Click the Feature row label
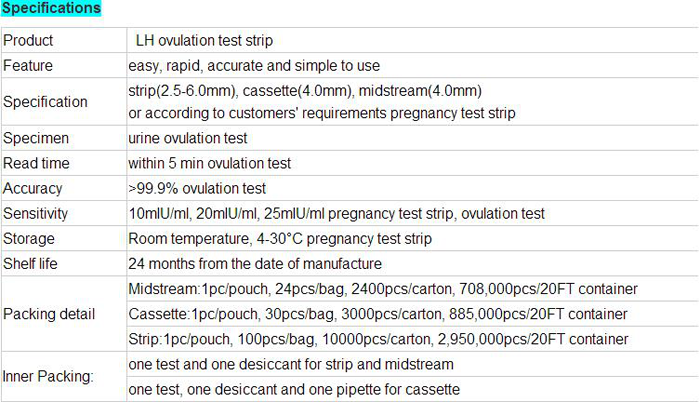 [x=28, y=66]
